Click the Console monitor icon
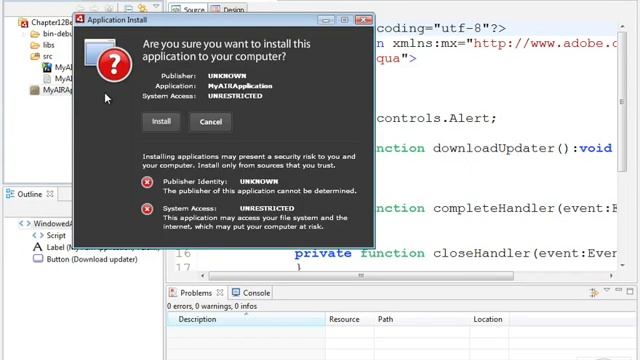The width and height of the screenshot is (640, 360). pyautogui.click(x=236, y=292)
